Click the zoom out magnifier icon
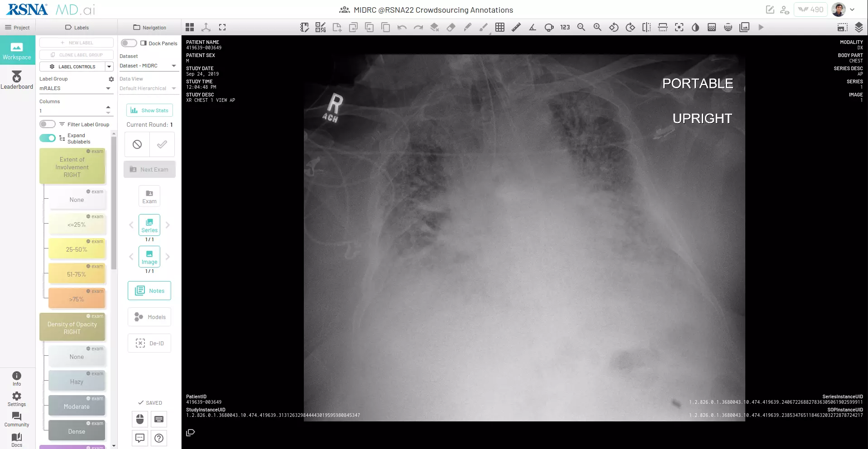Viewport: 868px width, 449px height. click(581, 28)
